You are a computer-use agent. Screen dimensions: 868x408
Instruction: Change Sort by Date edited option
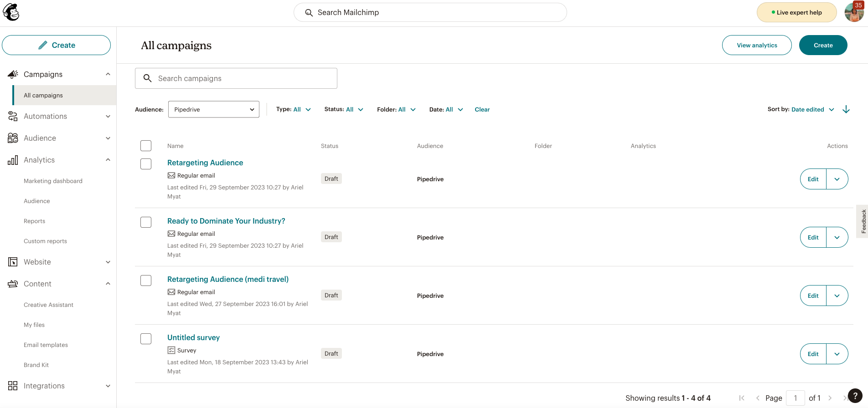[x=812, y=109]
